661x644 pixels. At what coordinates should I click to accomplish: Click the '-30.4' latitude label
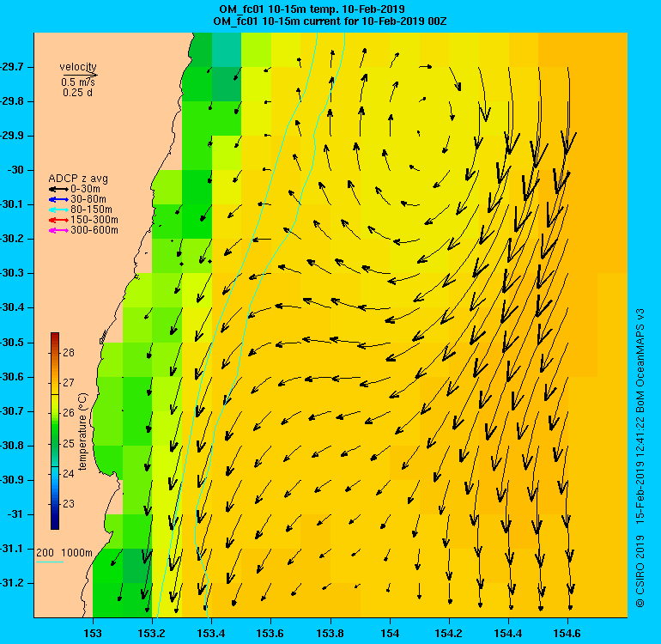[x=12, y=307]
